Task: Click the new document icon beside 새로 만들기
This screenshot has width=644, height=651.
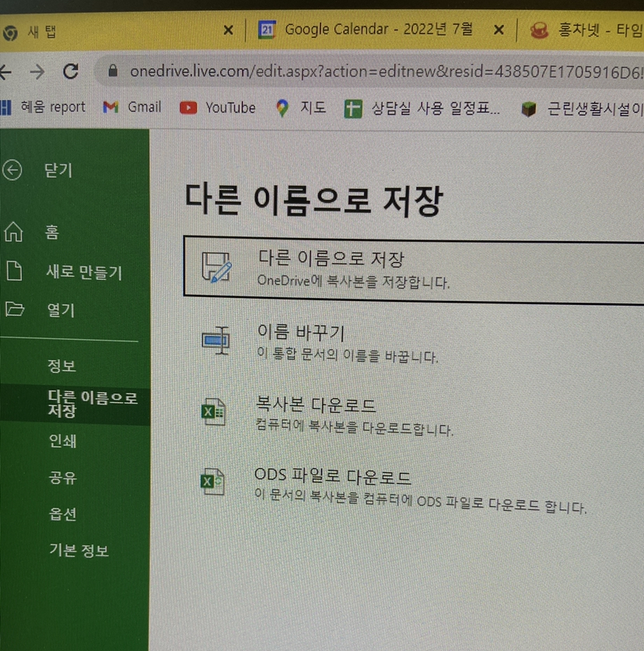Action: click(13, 271)
